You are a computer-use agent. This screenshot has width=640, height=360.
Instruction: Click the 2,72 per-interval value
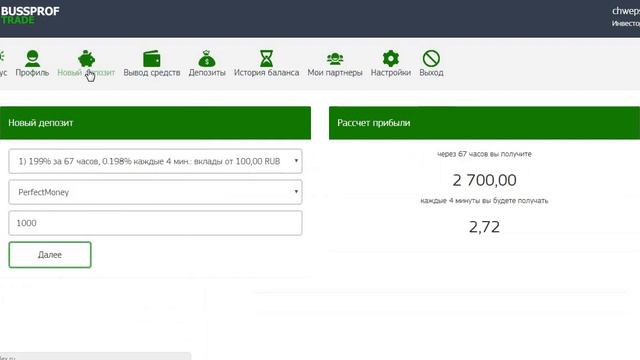pos(484,227)
